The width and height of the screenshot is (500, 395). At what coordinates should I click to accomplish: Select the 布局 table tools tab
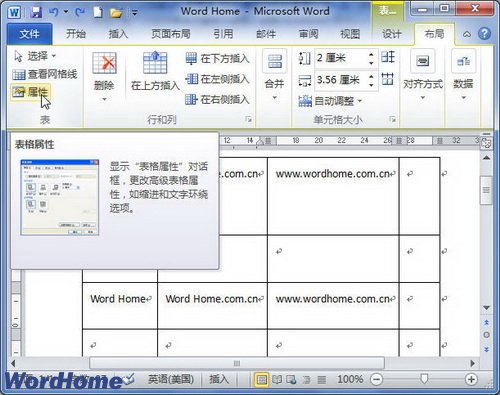point(434,34)
